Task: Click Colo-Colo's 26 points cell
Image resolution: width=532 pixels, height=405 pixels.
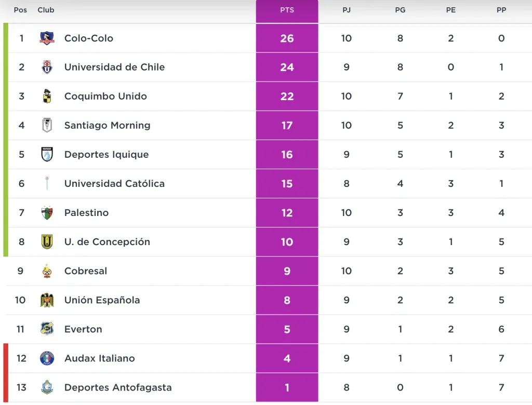Action: 287,38
